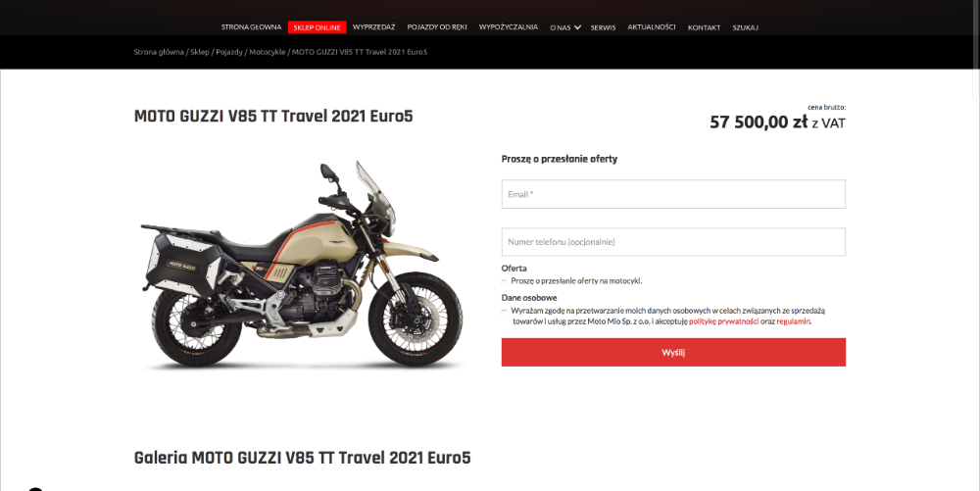Image resolution: width=980 pixels, height=491 pixels.
Task: Submit the form with the Wyślij button
Action: [x=673, y=352]
